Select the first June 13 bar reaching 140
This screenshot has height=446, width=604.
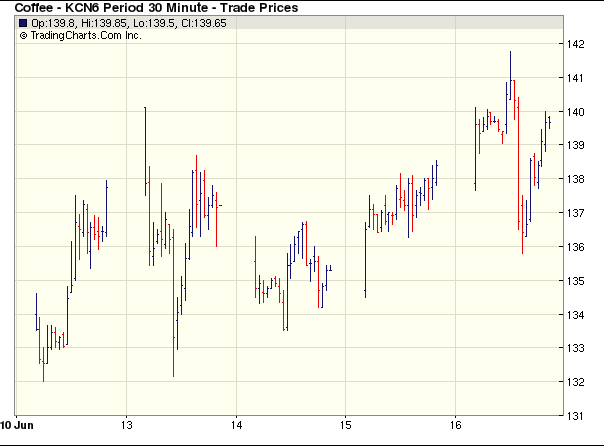146,150
